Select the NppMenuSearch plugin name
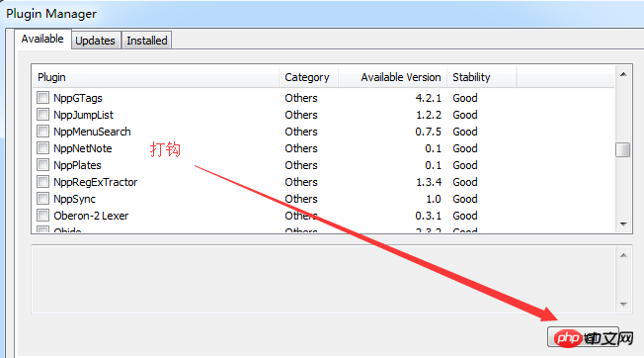This screenshot has width=644, height=358. [x=92, y=132]
